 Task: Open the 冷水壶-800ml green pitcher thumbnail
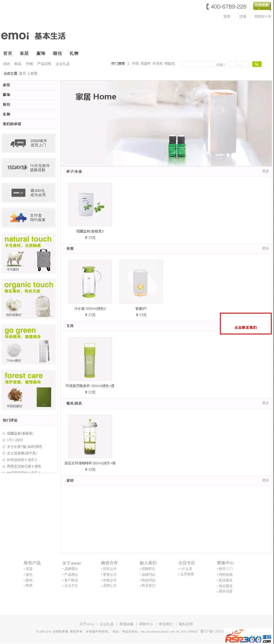90,282
